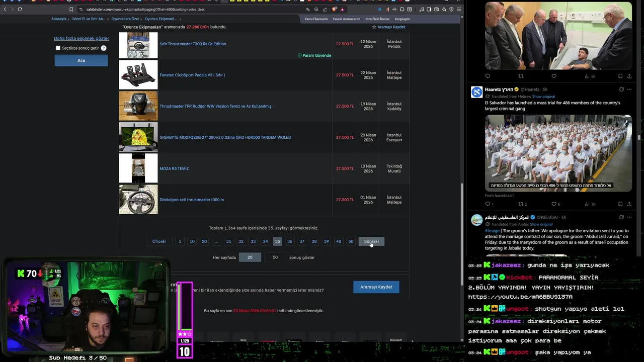Click the ellipsis between pages 20 and 31

(216, 241)
